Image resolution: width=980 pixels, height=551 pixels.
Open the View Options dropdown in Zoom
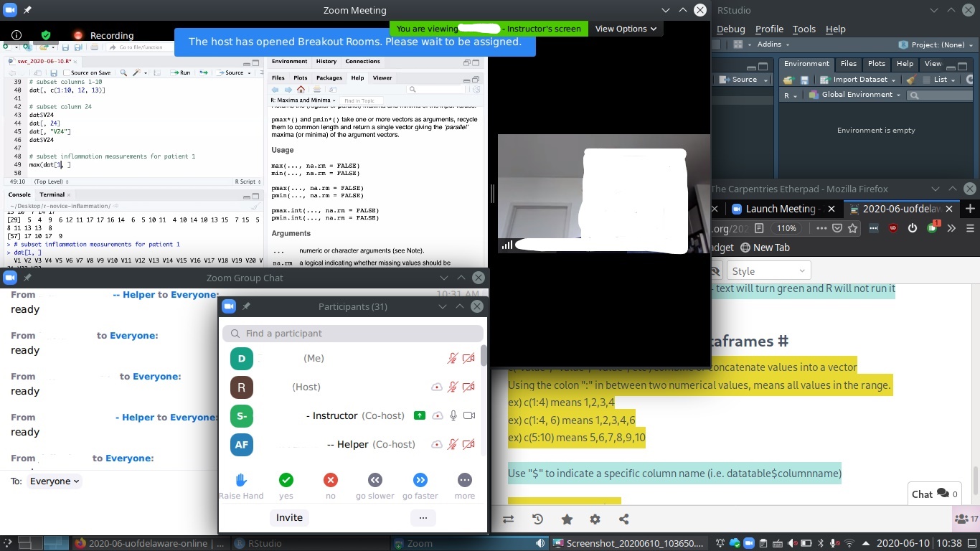626,29
